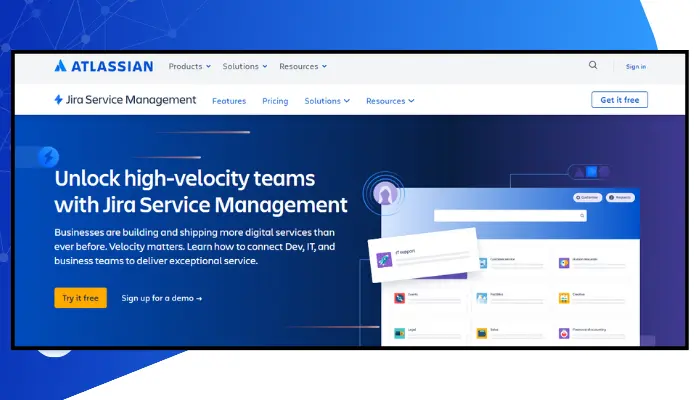Click the portal search input field

pos(510,216)
